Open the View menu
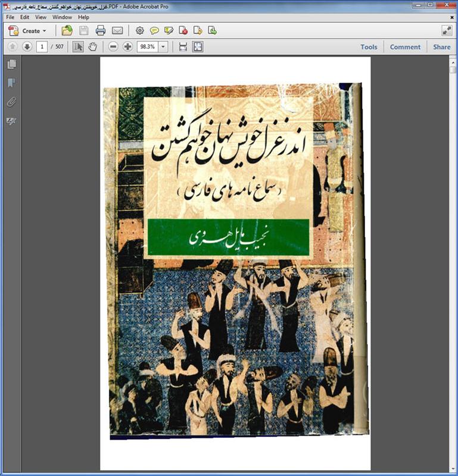 click(x=40, y=17)
